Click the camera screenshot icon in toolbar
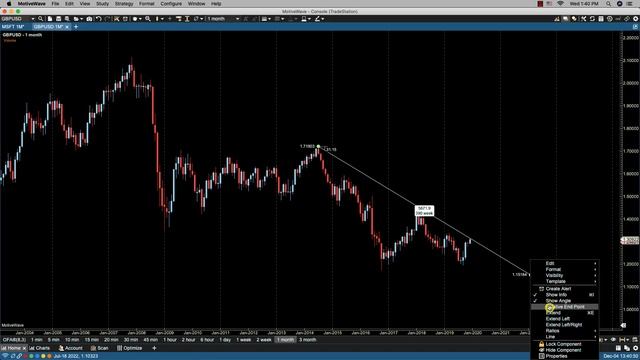640x360 pixels. click(89, 19)
